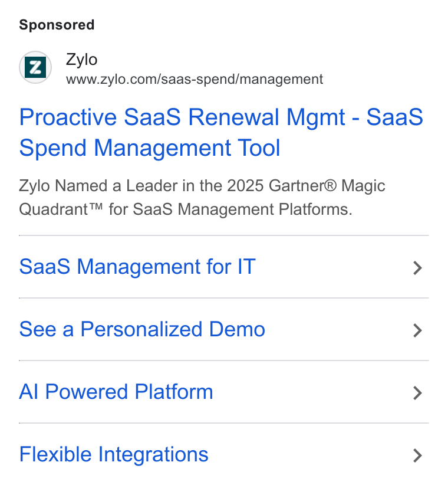Screen dimensions: 448x485
Task: Open the AI Powered Platform sitelink
Action: [116, 392]
